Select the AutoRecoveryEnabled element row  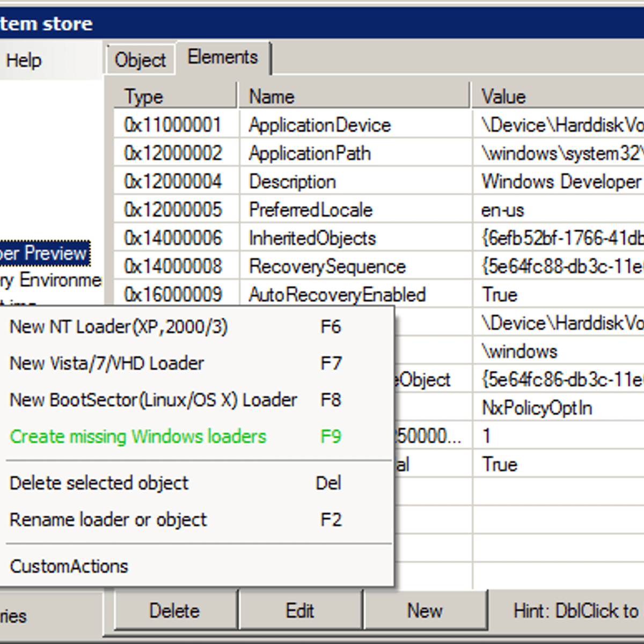pos(337,295)
